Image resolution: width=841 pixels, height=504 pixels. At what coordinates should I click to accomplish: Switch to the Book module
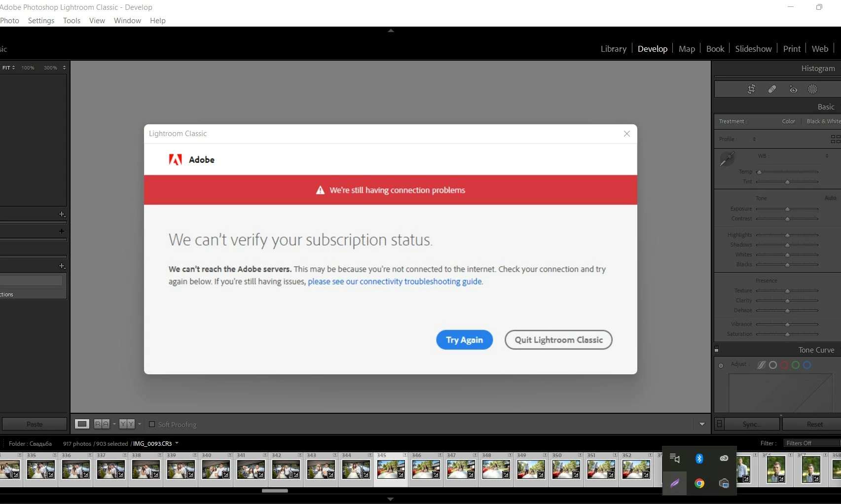(715, 49)
